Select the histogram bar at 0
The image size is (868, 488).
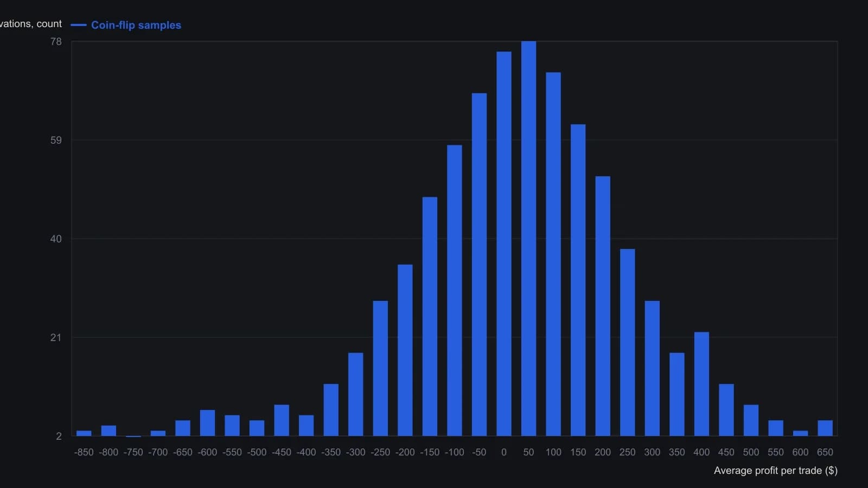[504, 244]
